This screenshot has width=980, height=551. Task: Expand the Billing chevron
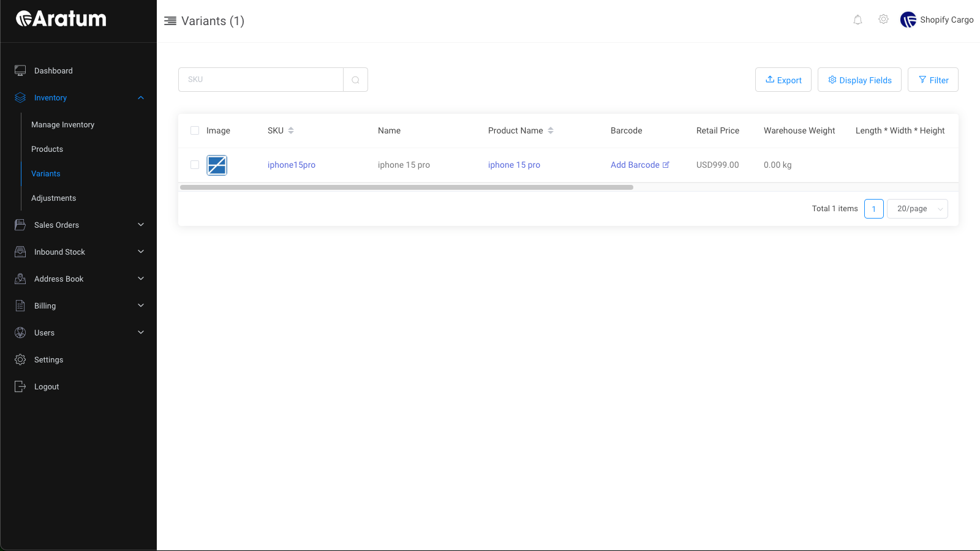pyautogui.click(x=141, y=305)
